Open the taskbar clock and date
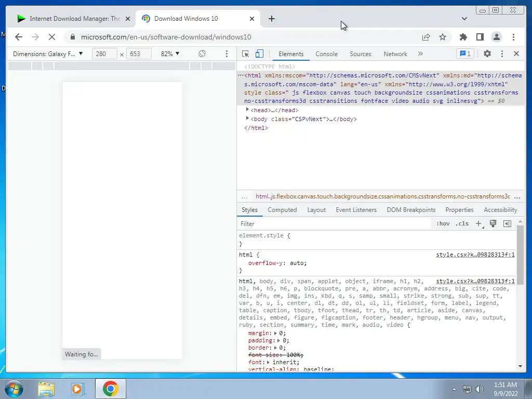Viewport: 532px width, 399px height. pos(505,389)
